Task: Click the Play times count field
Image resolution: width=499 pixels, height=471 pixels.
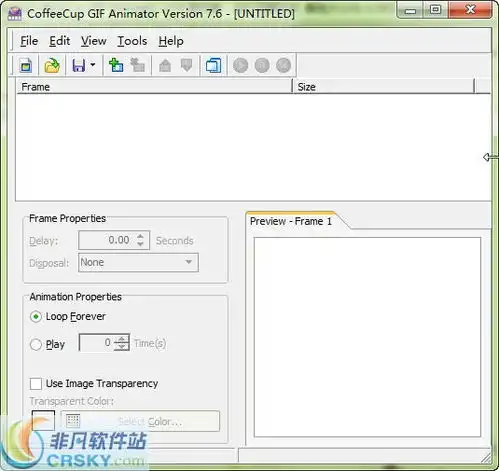Action: coord(96,343)
